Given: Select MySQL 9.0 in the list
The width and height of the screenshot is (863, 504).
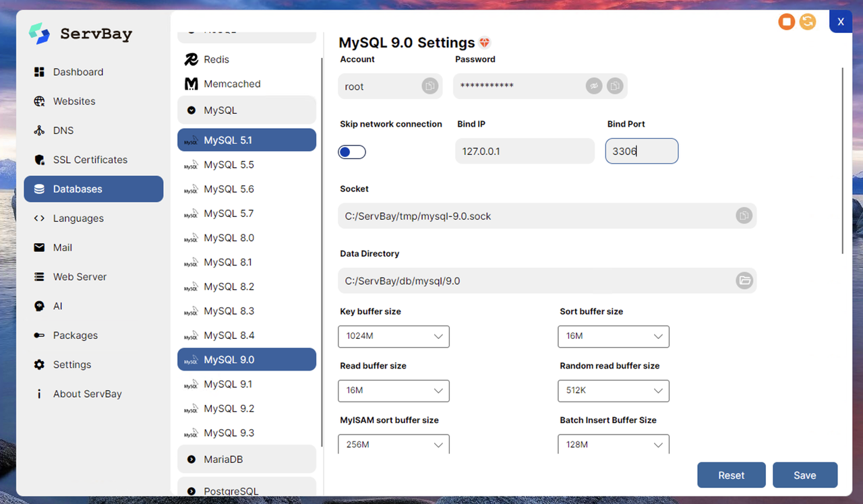Looking at the screenshot, I should (x=247, y=360).
